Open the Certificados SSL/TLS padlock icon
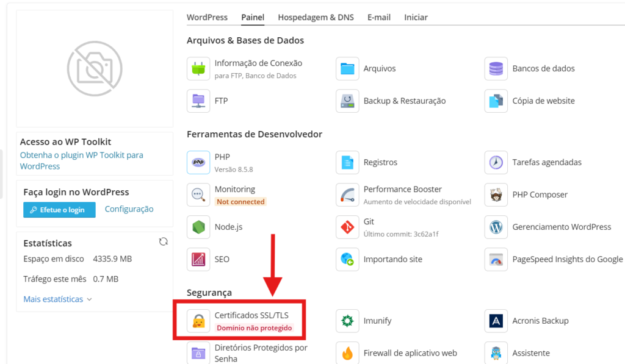The height and width of the screenshot is (364, 625). click(x=198, y=321)
